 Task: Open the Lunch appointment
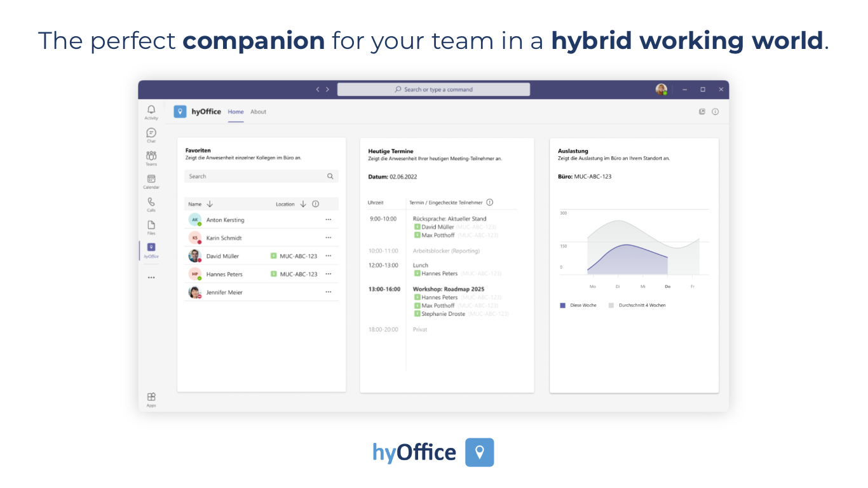click(421, 265)
